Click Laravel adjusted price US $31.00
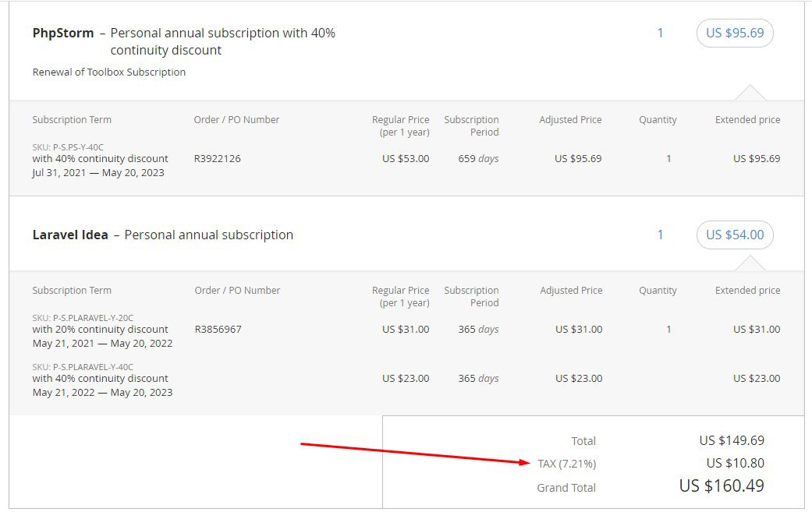The width and height of the screenshot is (812, 512). pyautogui.click(x=579, y=330)
